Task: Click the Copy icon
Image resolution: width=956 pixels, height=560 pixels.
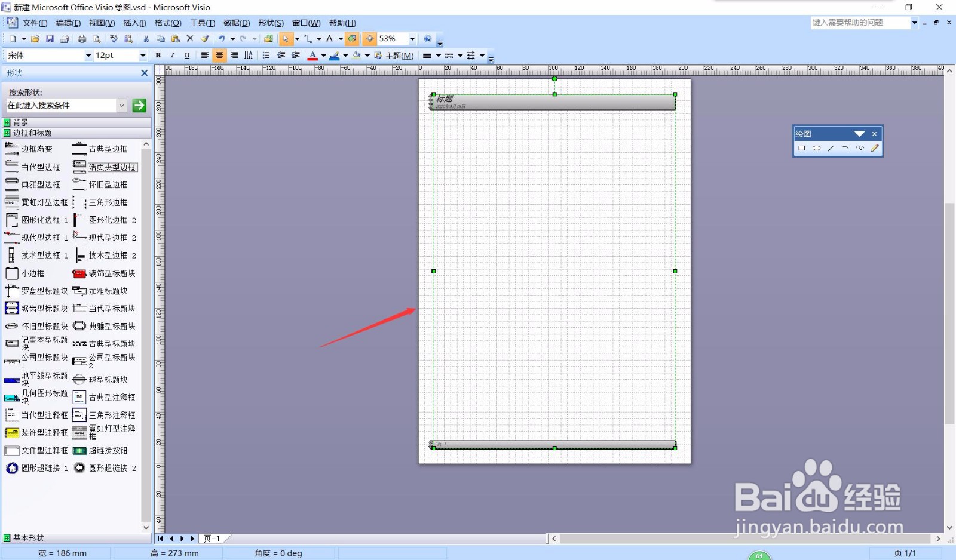Action: [160, 39]
